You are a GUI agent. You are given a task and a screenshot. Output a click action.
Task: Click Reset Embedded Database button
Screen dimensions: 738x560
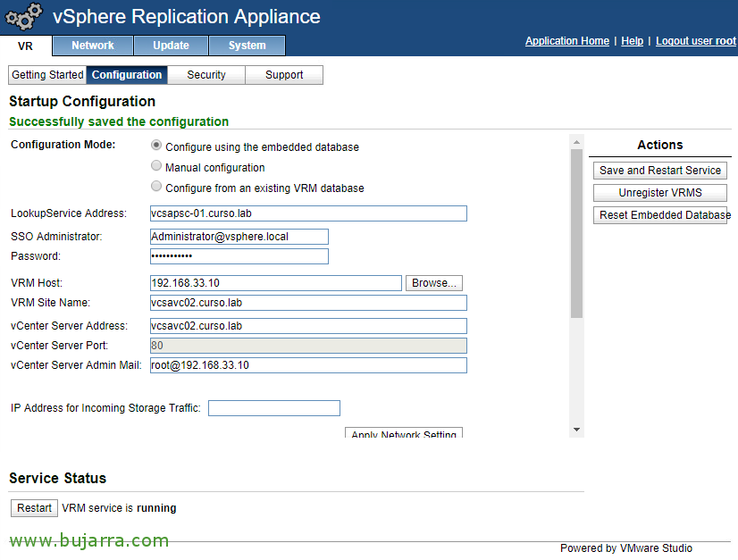coord(660,215)
